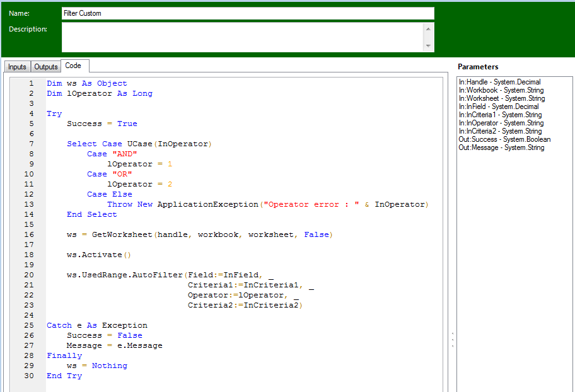Select Out:Message in the Parameters list
The height and width of the screenshot is (392, 575).
(501, 147)
